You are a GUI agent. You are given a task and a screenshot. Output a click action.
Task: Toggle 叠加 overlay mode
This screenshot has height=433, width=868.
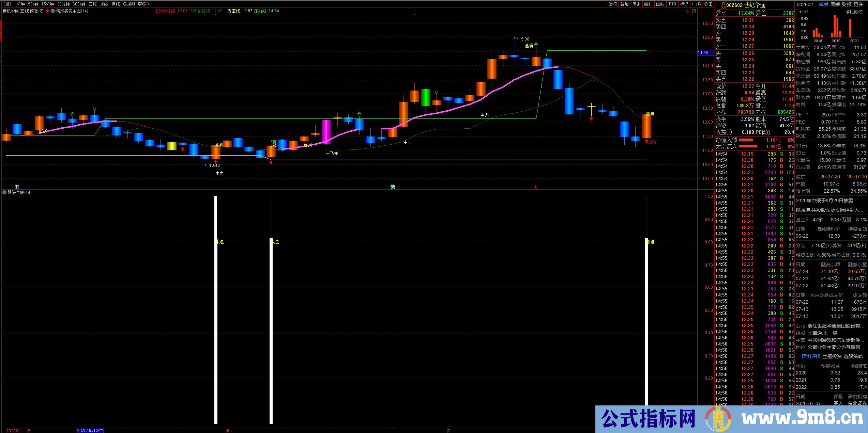pos(624,4)
